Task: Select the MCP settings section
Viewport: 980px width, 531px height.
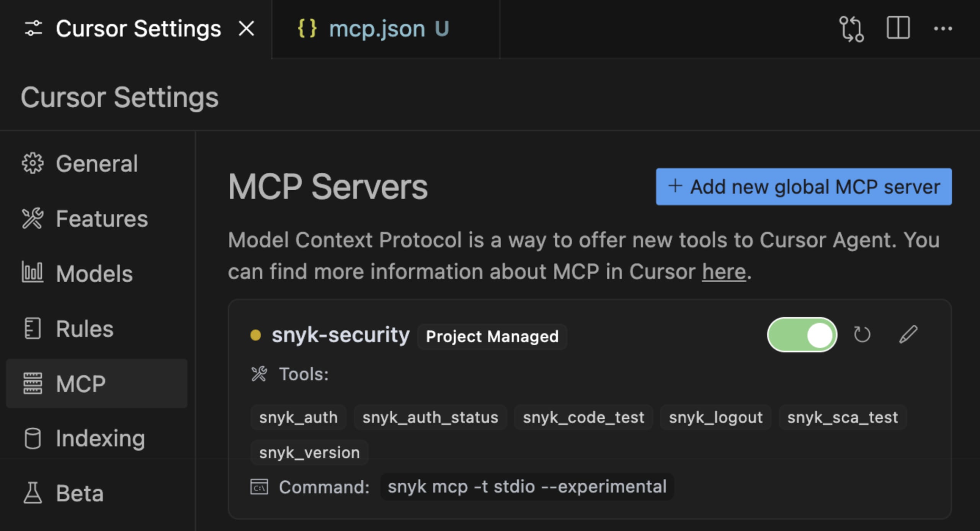Action: (96, 383)
